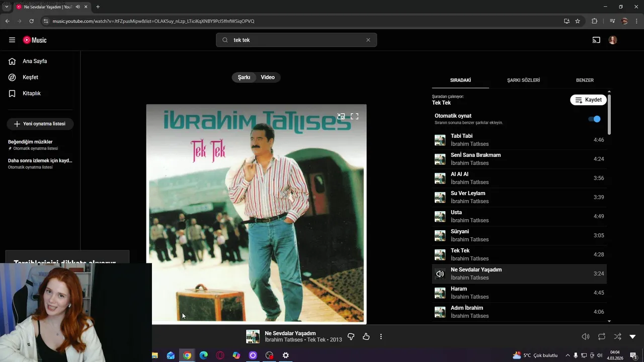The height and width of the screenshot is (362, 644).
Task: Open the ŞARKI SÖZLERİ tab
Action: coord(523,80)
